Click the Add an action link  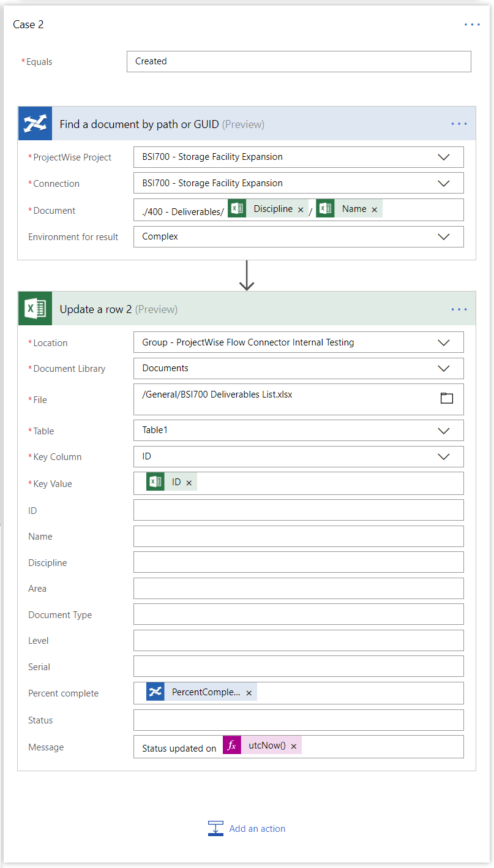click(x=257, y=829)
